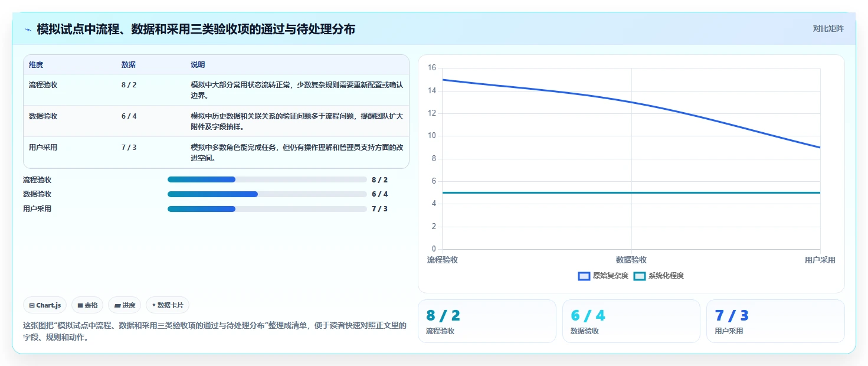Screen dimensions: 868x366
Task: Open the 8 / 2 流程验收 data card
Action: (487, 321)
